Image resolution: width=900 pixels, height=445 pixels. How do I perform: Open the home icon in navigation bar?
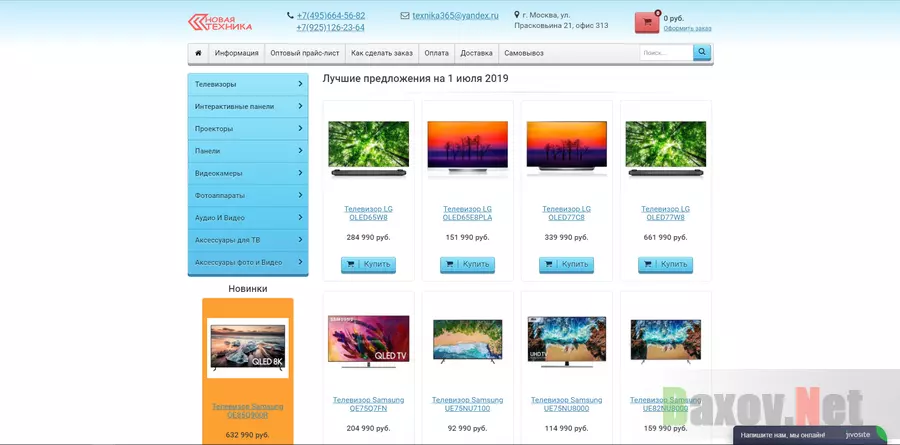click(x=198, y=53)
